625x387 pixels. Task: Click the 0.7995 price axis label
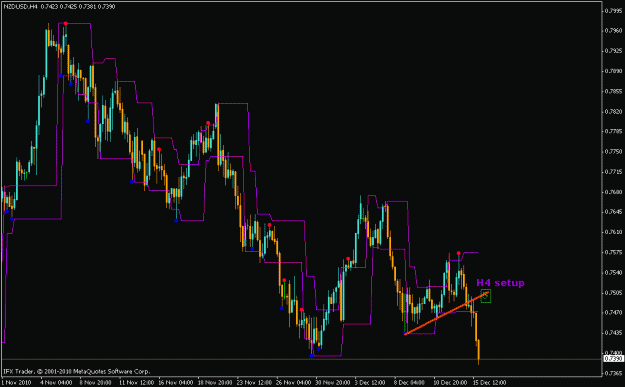[x=614, y=10]
